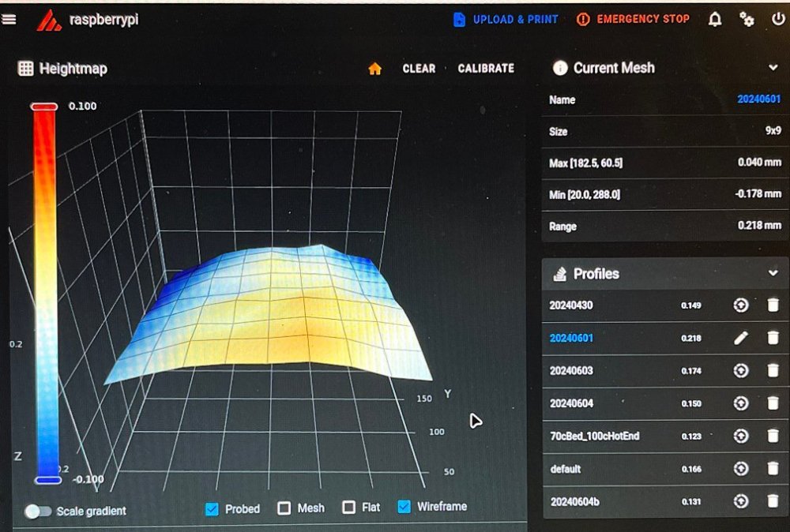Click the CALIBRATE button

[486, 69]
